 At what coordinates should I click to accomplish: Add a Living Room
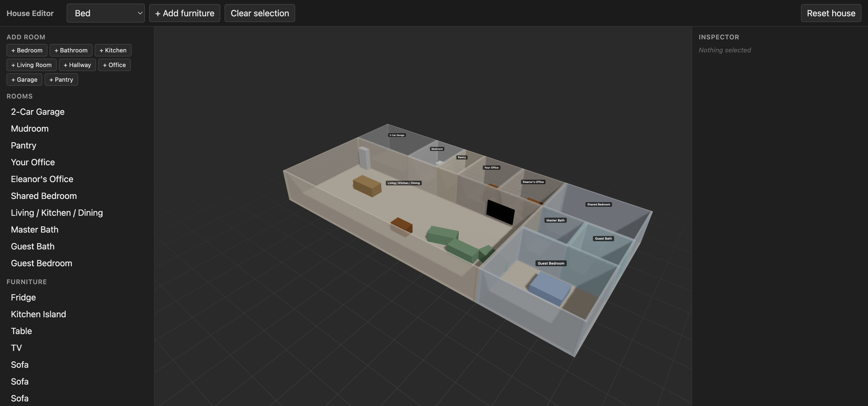(x=31, y=65)
